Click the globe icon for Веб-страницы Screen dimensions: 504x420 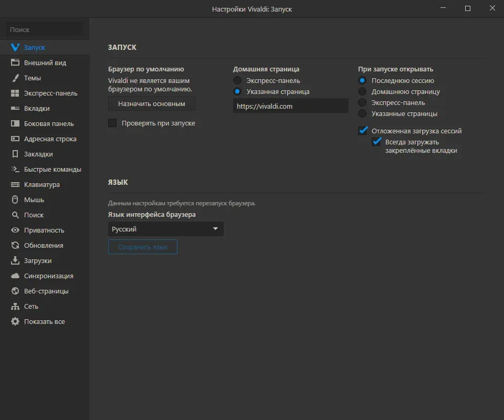pyautogui.click(x=15, y=291)
